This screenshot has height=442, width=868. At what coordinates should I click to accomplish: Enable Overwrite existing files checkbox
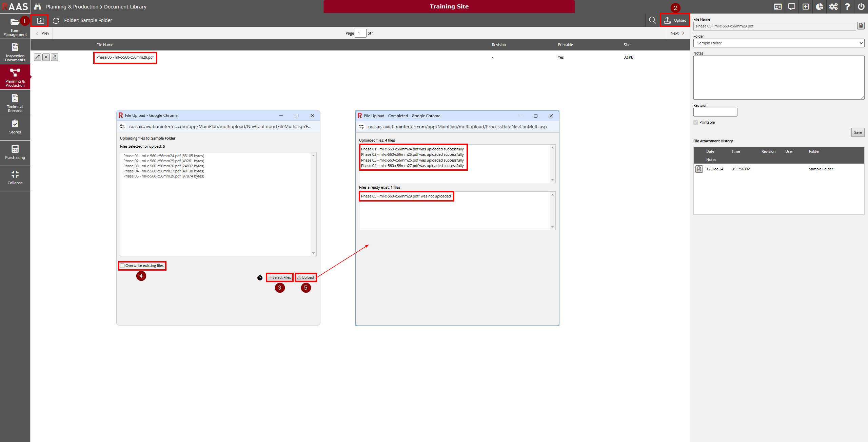pyautogui.click(x=122, y=266)
